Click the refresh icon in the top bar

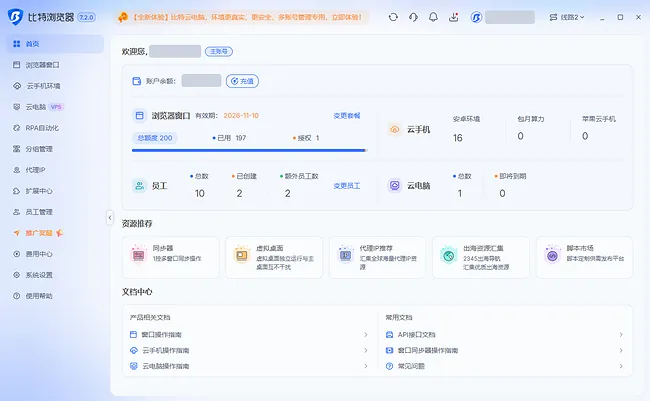click(393, 17)
